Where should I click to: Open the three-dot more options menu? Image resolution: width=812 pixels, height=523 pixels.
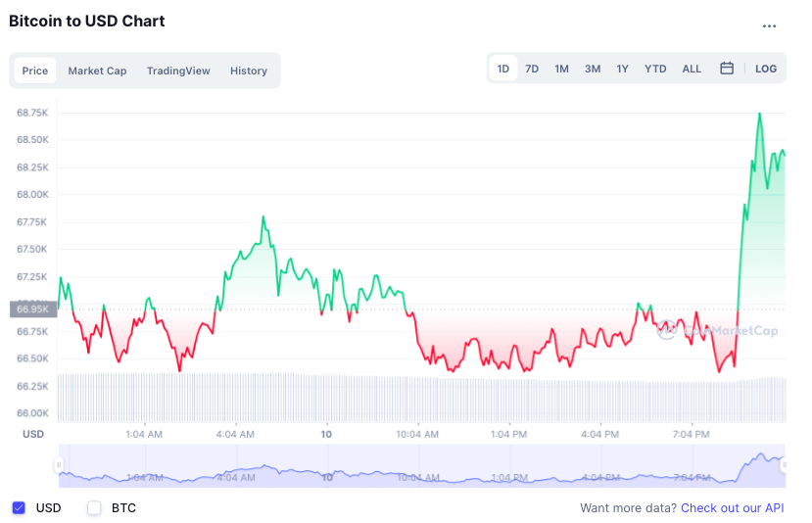pyautogui.click(x=769, y=26)
